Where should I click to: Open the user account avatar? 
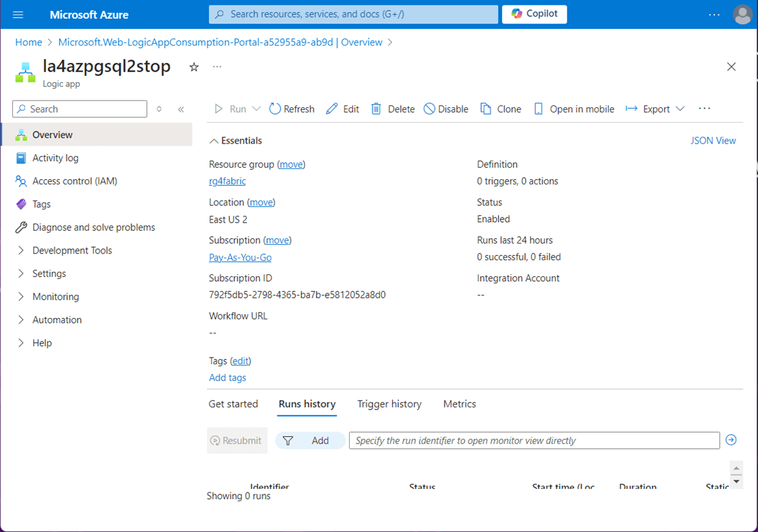click(742, 15)
